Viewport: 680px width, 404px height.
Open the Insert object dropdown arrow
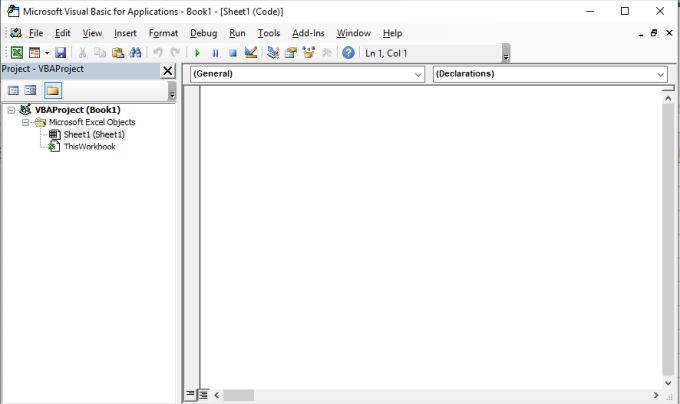point(47,53)
